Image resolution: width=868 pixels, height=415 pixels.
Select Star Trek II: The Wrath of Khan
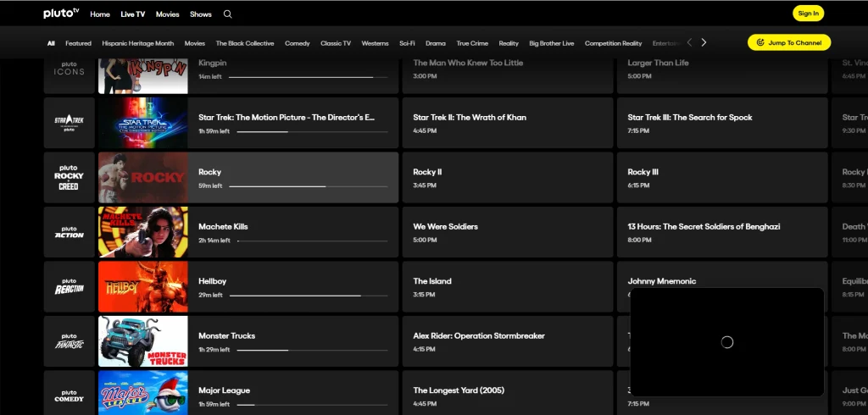(508, 123)
